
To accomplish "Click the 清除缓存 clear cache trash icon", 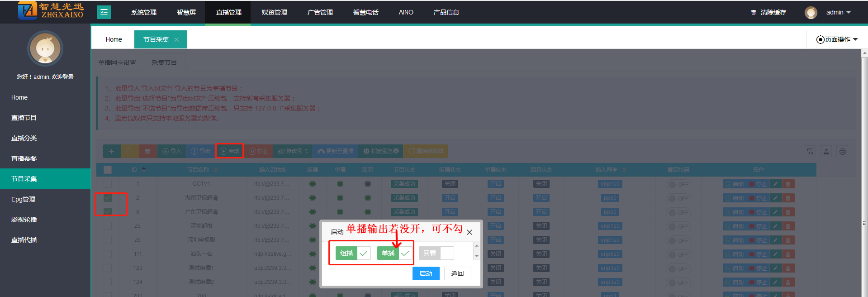I will point(753,13).
